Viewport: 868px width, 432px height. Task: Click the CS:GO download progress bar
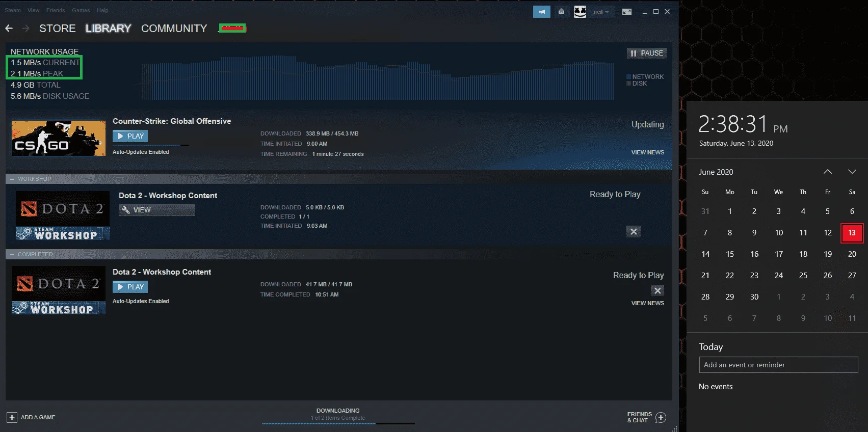click(151, 145)
